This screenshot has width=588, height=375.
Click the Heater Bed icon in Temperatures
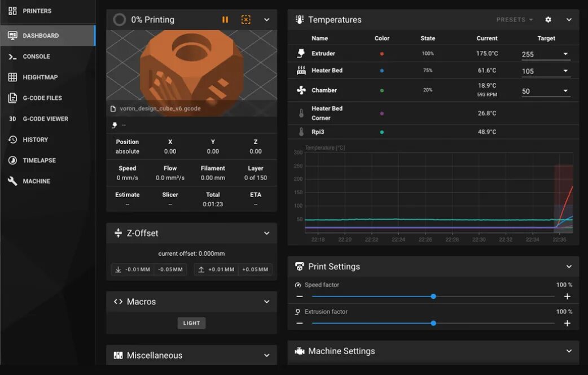(x=300, y=70)
